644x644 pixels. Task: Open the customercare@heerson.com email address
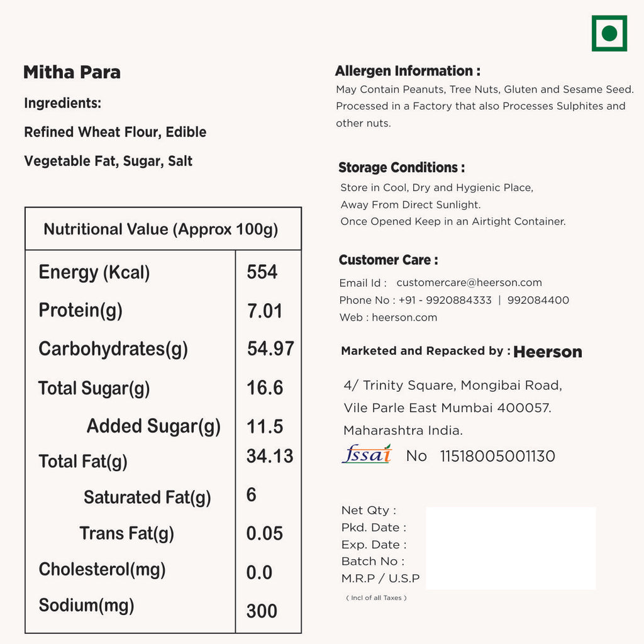[469, 283]
